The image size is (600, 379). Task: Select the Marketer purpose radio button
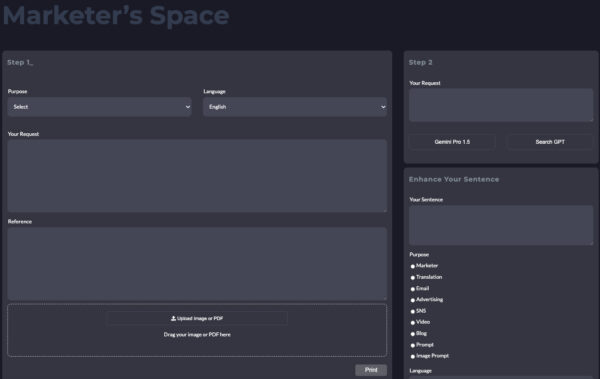point(412,266)
